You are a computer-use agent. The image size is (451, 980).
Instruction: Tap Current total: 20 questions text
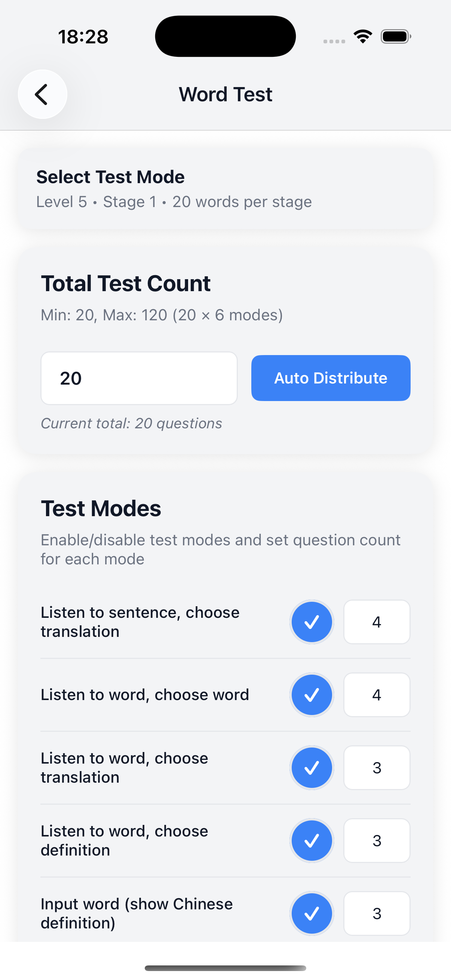(131, 423)
